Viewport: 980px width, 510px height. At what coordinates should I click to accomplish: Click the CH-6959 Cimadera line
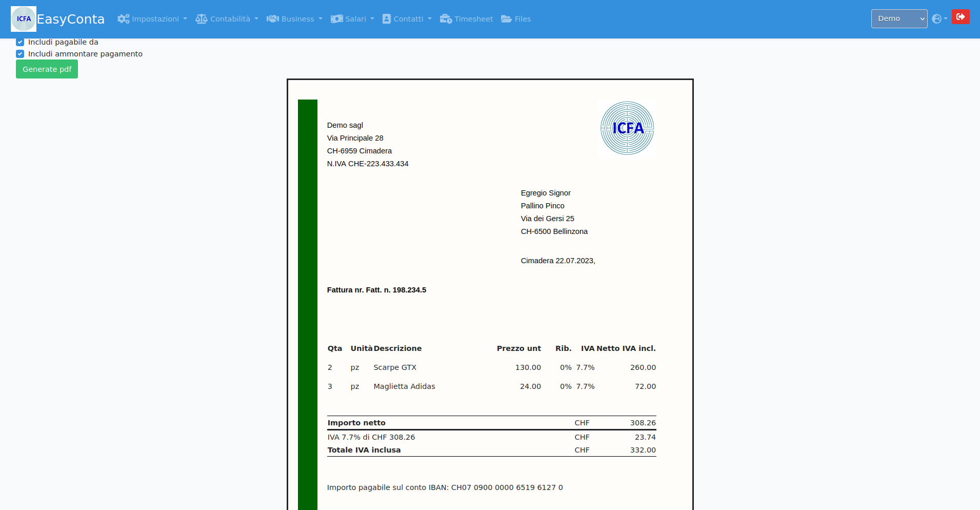(x=359, y=151)
